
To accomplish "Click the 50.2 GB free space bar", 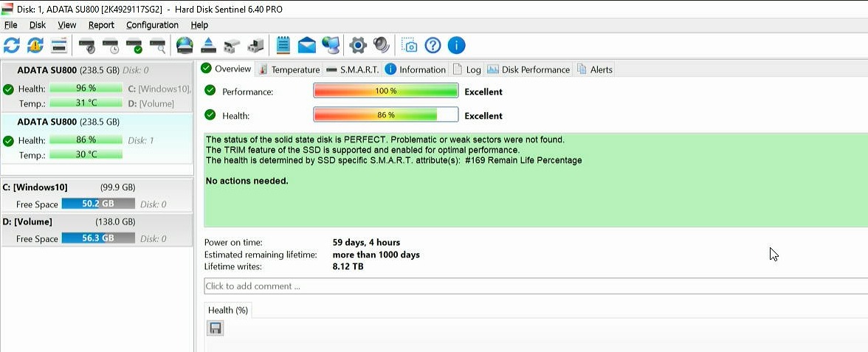I will click(98, 204).
